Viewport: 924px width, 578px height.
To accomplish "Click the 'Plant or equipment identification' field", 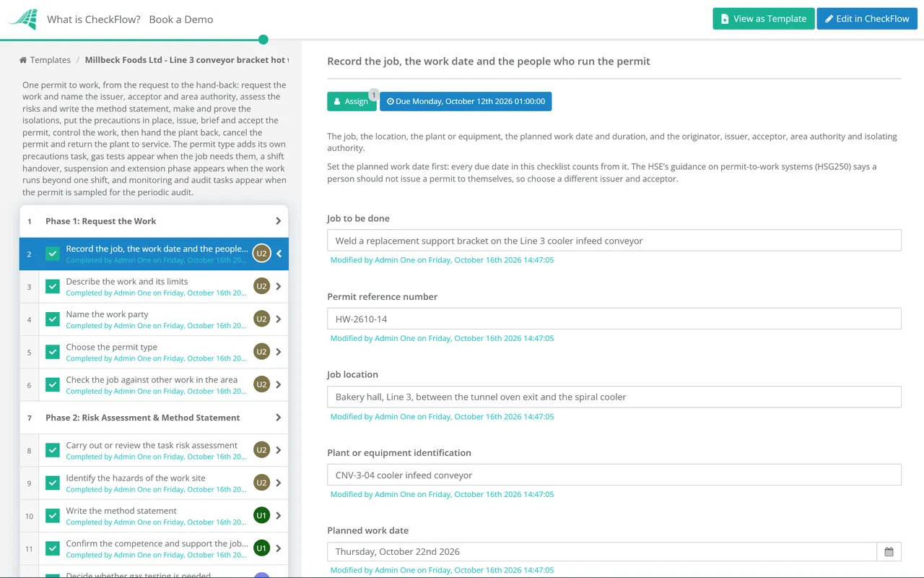I will point(614,475).
